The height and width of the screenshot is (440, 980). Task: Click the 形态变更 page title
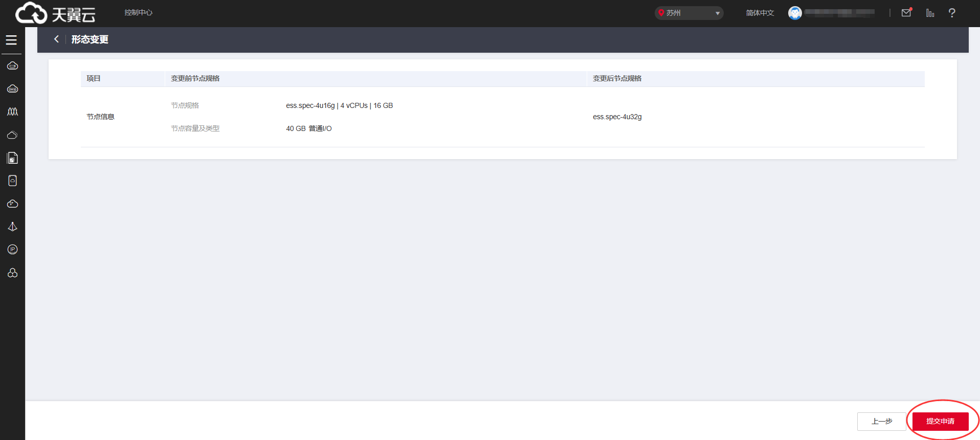(90, 39)
